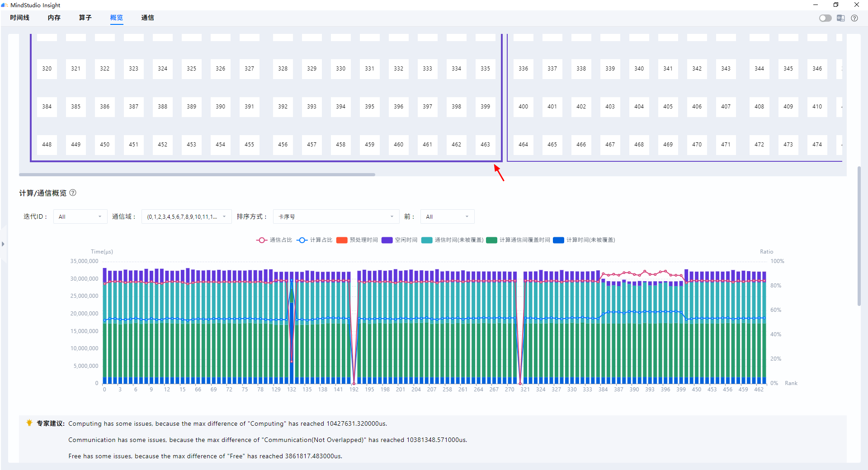Switch to the 内存 tab

(x=54, y=18)
